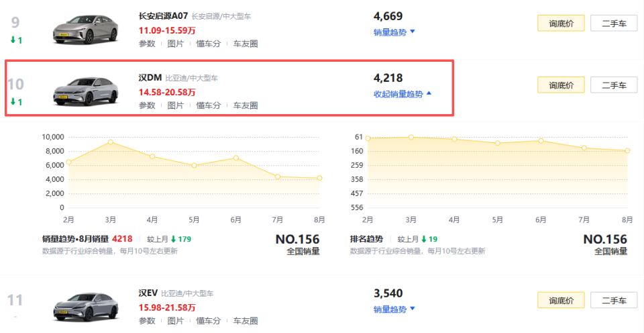Viewport: 644px width, 333px height.
Task: Click 8月销量 value 4218 in red
Action: pos(122,239)
